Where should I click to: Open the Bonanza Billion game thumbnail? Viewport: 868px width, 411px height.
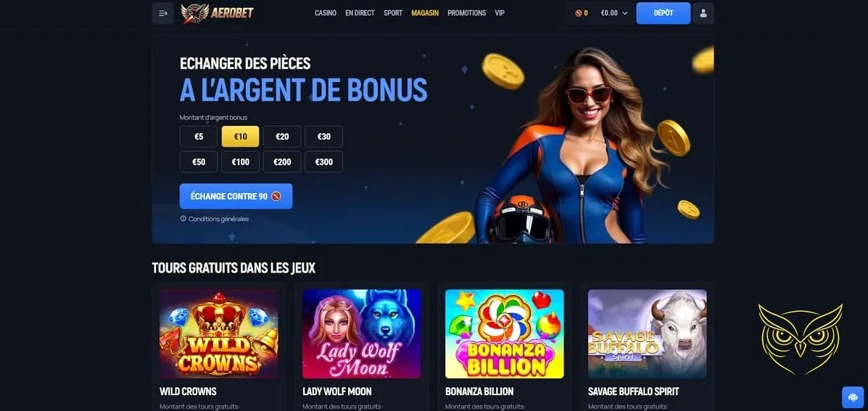(504, 333)
